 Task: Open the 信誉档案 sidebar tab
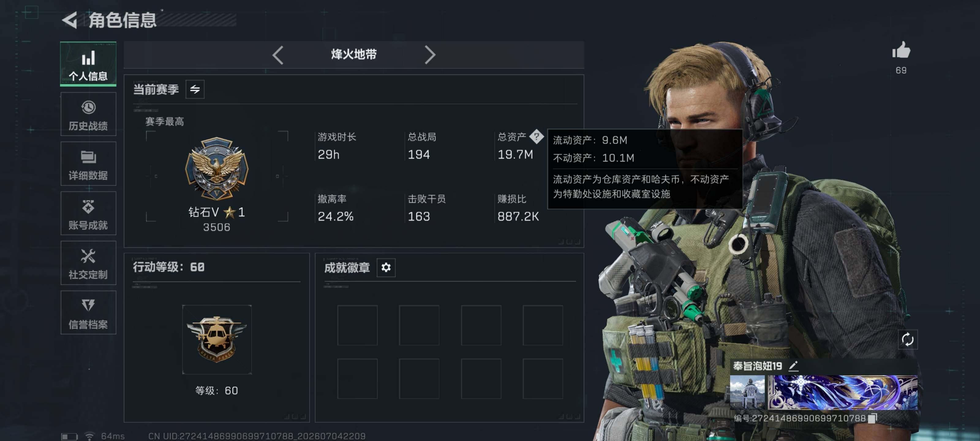click(x=88, y=312)
